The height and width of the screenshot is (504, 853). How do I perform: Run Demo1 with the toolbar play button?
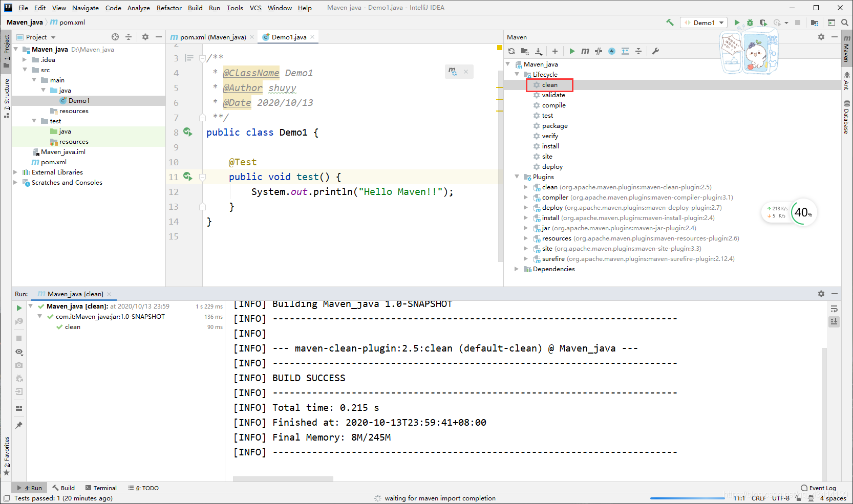tap(737, 23)
